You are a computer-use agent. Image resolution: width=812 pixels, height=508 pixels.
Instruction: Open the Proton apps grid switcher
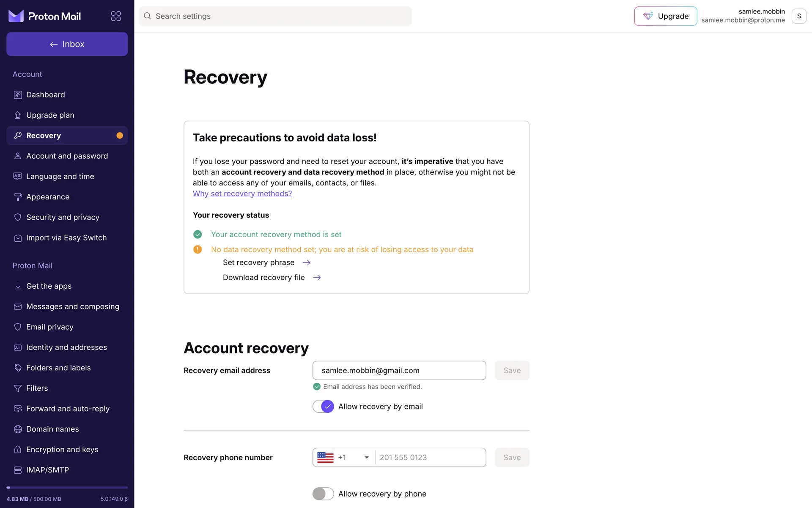pos(116,16)
